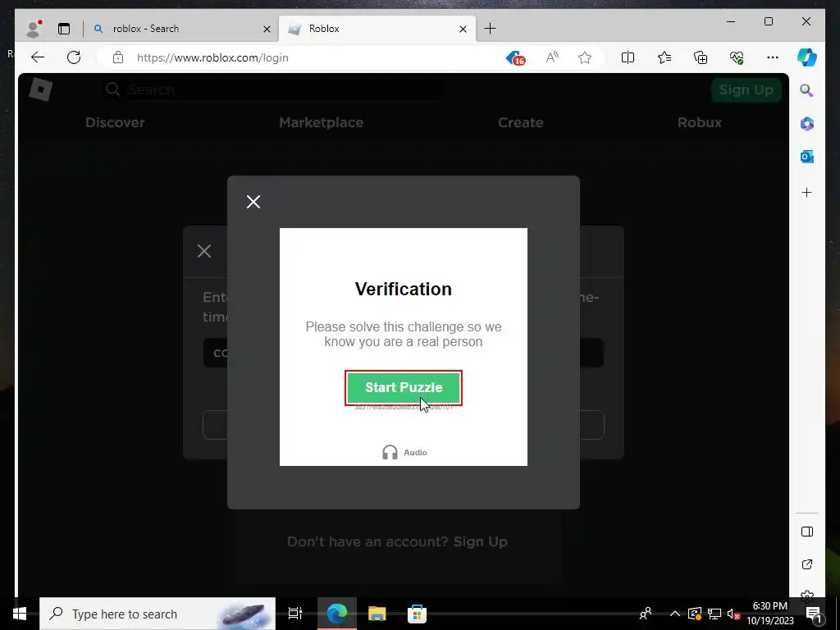Add this page to favorites
The width and height of the screenshot is (840, 630).
584,57
